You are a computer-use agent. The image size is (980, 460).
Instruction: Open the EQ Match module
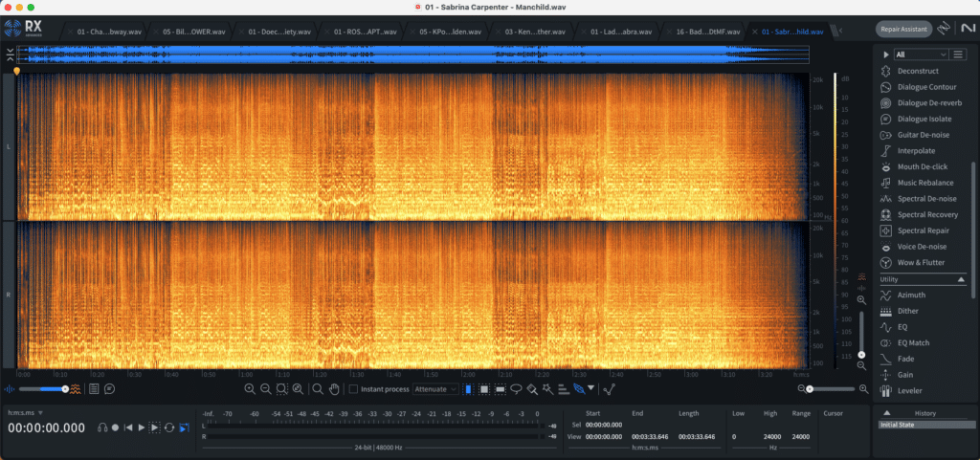914,342
